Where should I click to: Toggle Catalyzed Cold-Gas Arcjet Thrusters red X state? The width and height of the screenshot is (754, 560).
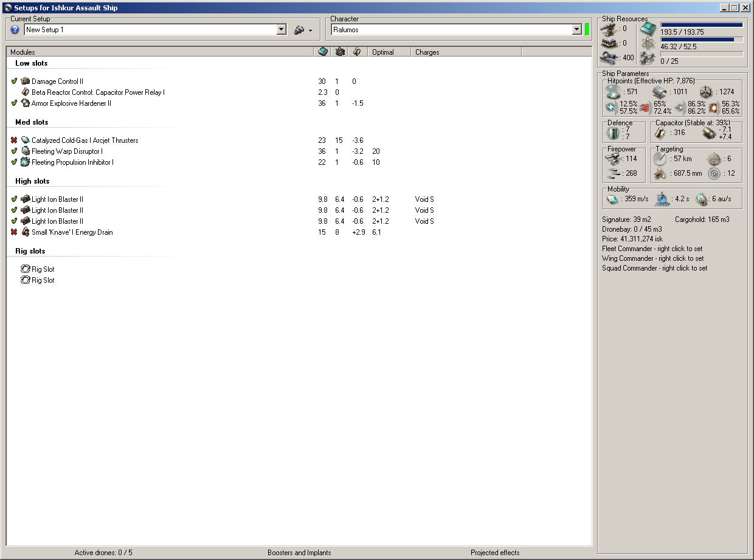14,140
